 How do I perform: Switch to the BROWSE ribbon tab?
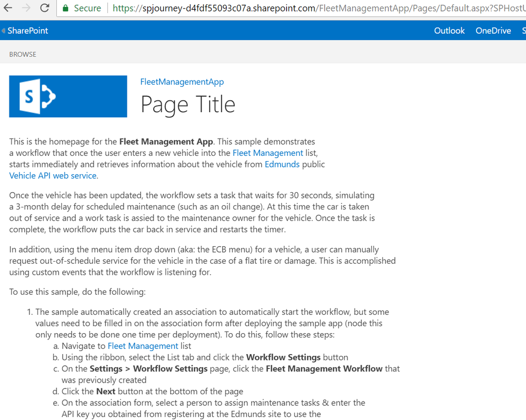23,54
